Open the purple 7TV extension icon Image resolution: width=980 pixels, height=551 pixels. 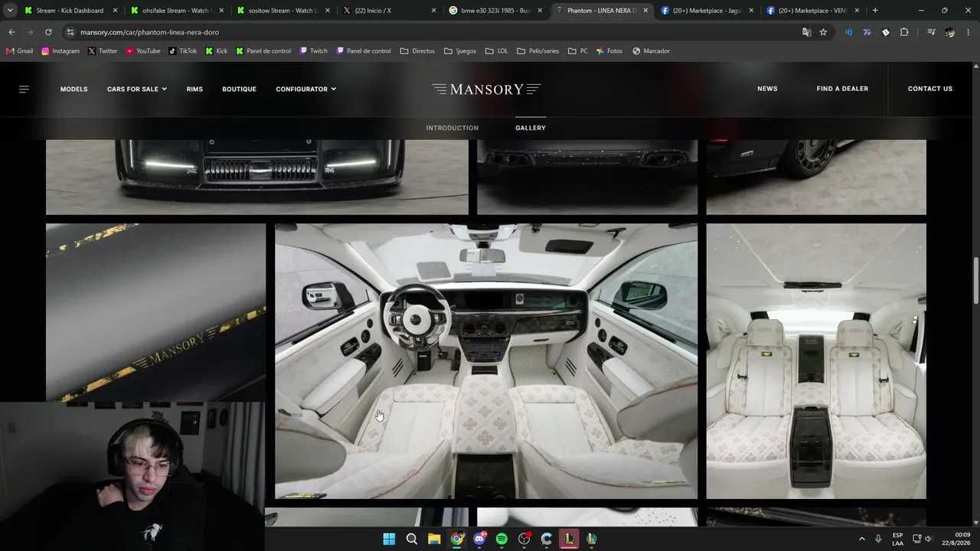point(867,32)
